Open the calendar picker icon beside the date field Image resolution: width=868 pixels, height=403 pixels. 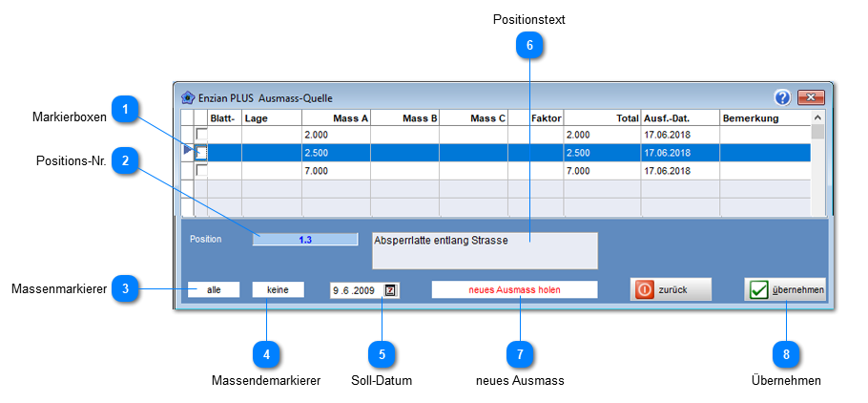(x=390, y=290)
